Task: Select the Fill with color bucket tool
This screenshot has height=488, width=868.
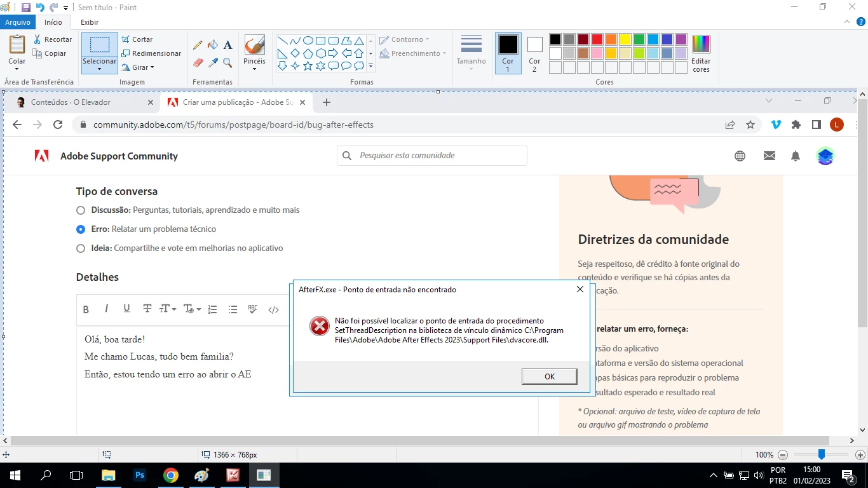Action: tap(213, 45)
